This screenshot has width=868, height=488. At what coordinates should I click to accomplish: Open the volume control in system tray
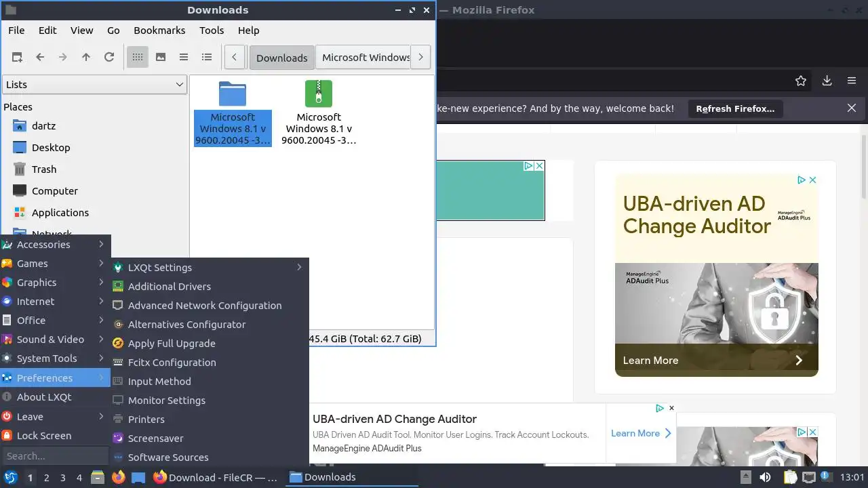[x=765, y=477]
